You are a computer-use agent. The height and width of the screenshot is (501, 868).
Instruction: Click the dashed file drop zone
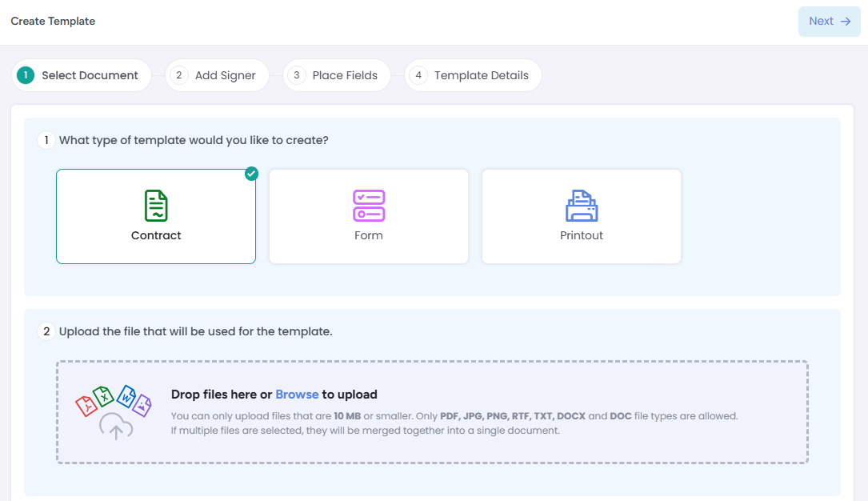click(x=432, y=412)
